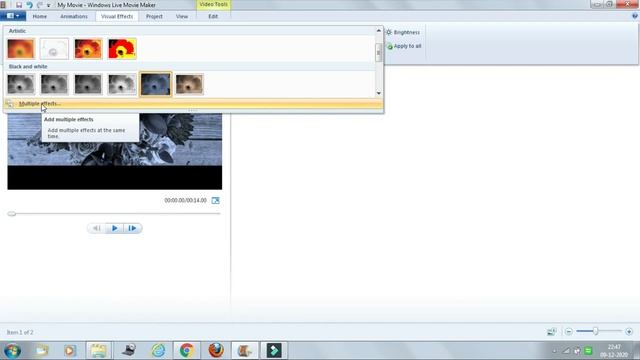The image size is (640, 360).
Task: Apply the red-and-yellow posterize Artistic effect
Action: (x=122, y=49)
